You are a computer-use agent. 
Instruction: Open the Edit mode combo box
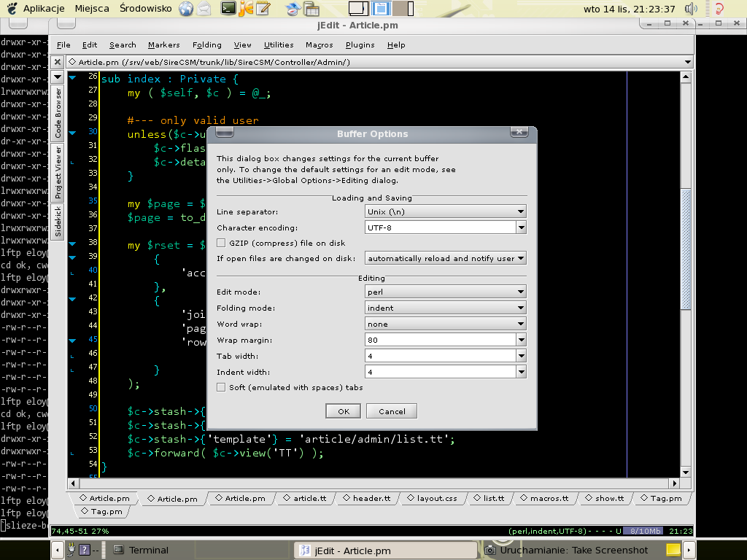446,292
